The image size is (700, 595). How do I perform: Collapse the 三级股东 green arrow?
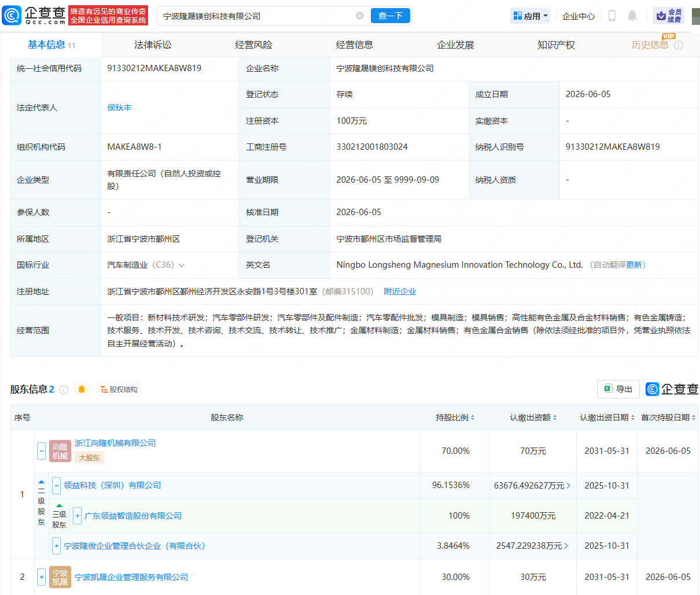click(x=59, y=506)
